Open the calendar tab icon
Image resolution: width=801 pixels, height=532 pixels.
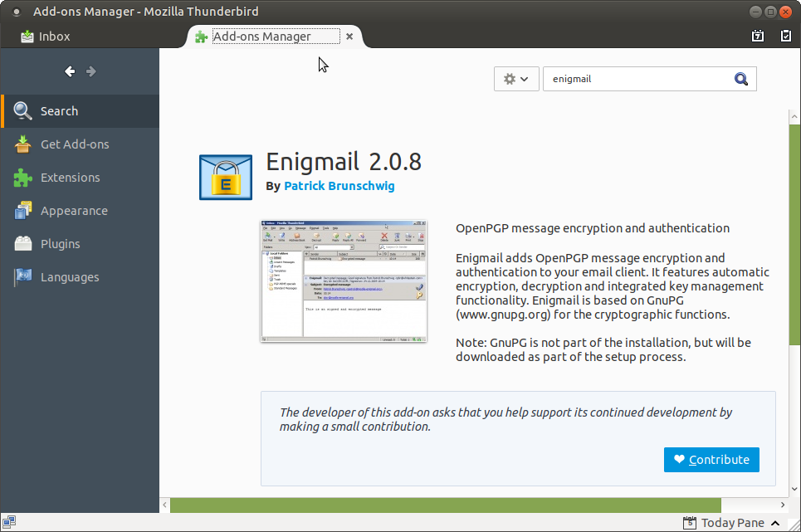point(758,36)
